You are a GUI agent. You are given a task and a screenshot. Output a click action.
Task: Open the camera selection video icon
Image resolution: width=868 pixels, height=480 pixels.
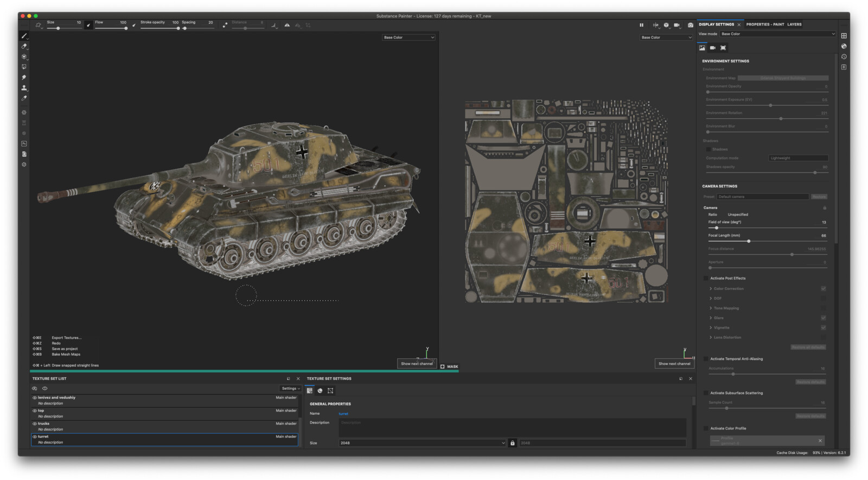pyautogui.click(x=677, y=25)
